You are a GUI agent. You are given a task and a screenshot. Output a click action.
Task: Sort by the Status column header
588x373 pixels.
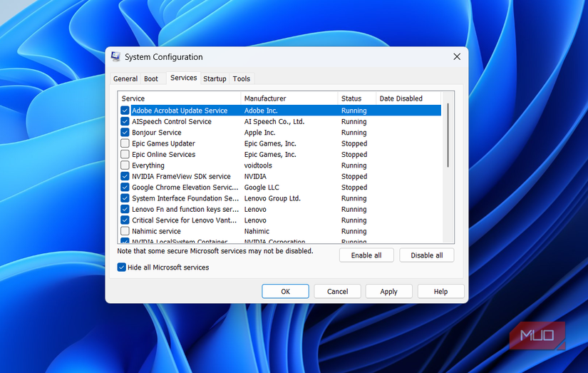[x=356, y=98]
